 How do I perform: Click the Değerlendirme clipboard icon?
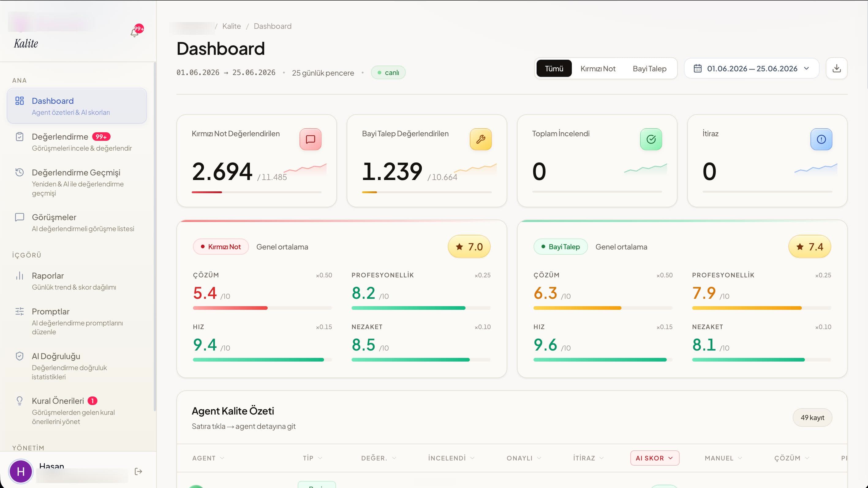pos(20,137)
